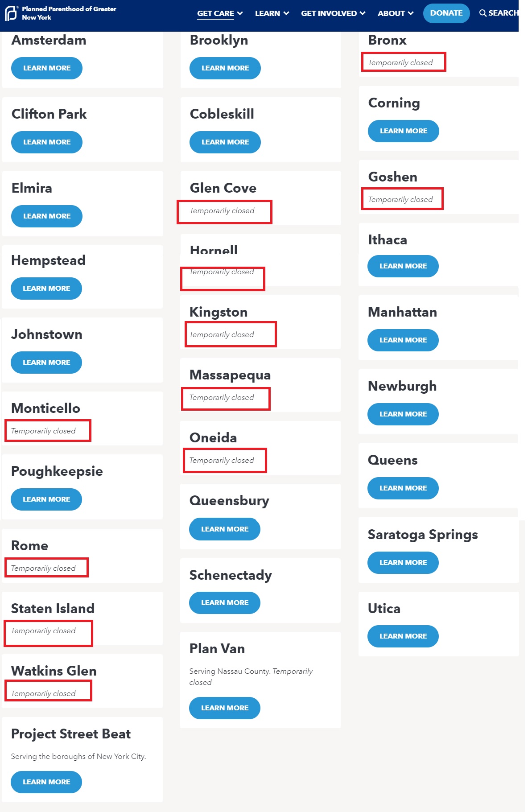532x812 pixels.
Task: Click the Planned Parenthood logo icon
Action: tap(11, 13)
